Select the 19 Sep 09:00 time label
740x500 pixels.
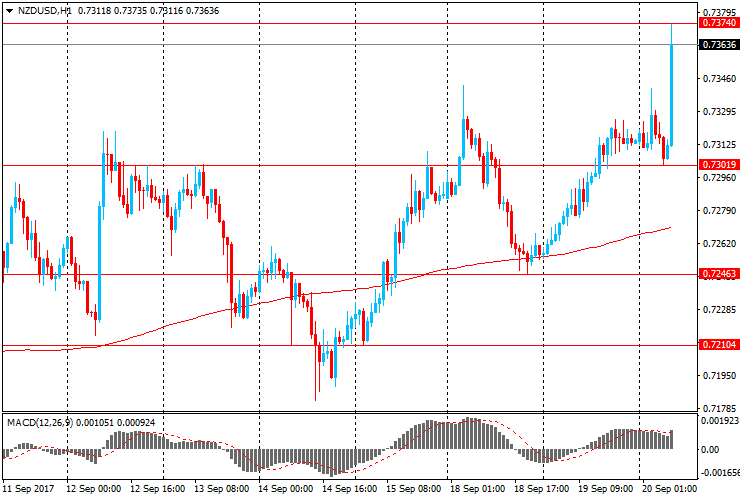(x=605, y=488)
